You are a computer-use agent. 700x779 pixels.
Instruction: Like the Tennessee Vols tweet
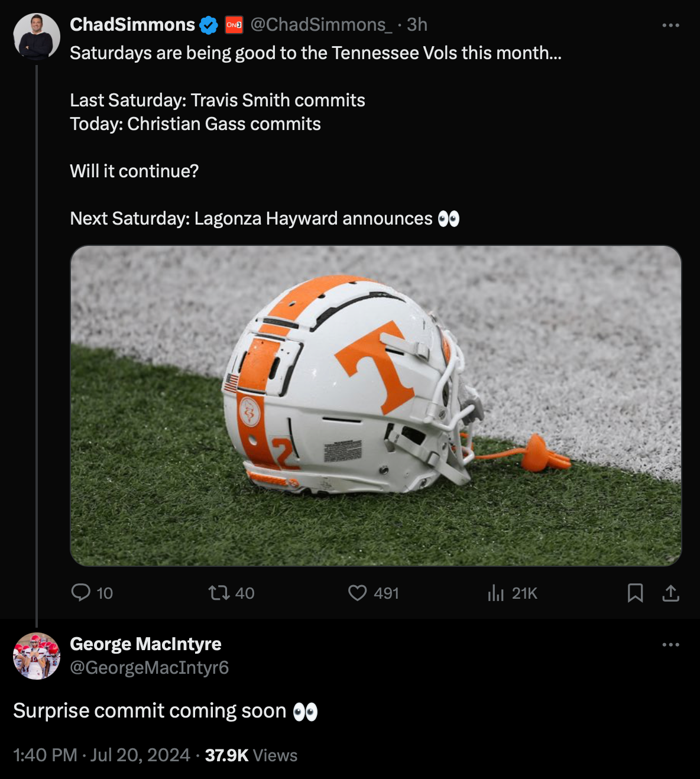point(357,592)
